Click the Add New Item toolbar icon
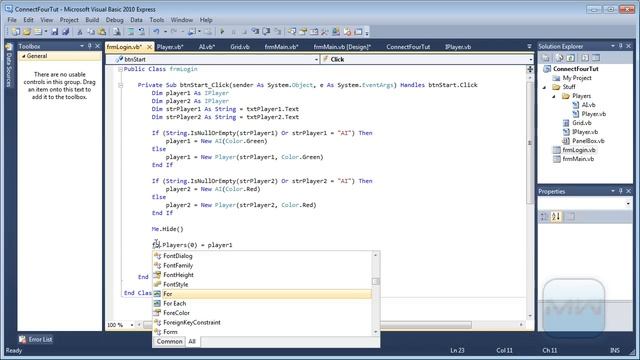 point(38,31)
